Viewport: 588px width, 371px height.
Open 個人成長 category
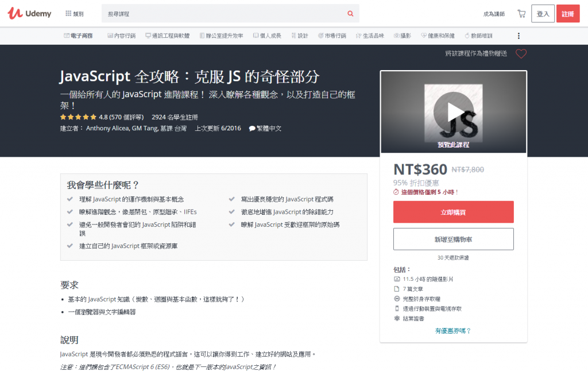(267, 36)
